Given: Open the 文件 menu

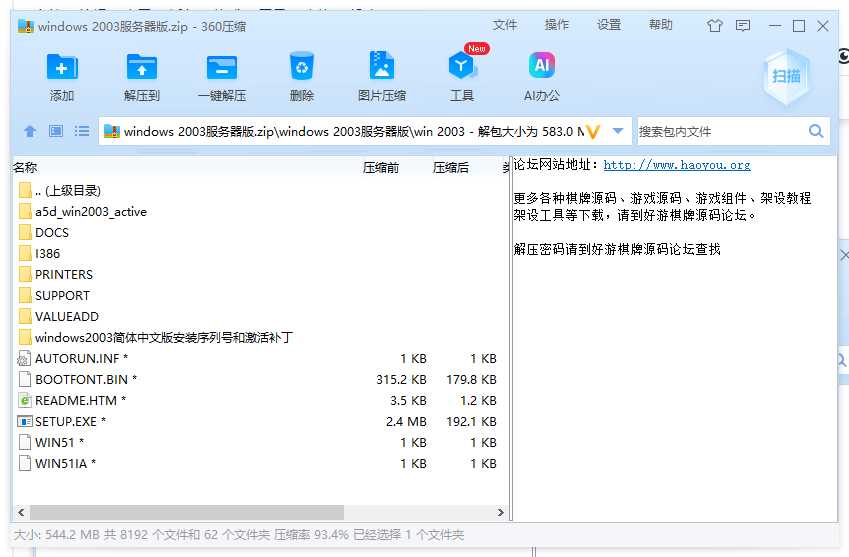Looking at the screenshot, I should pyautogui.click(x=505, y=25).
